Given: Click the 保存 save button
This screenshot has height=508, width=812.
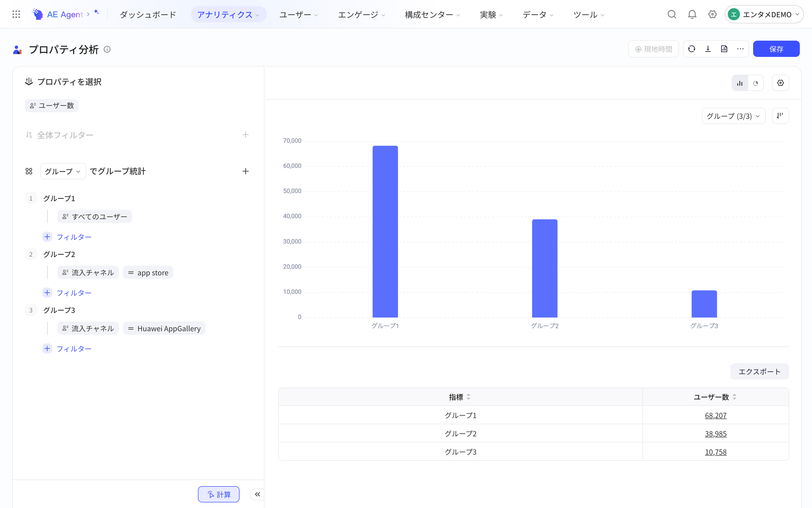Looking at the screenshot, I should pyautogui.click(x=776, y=49).
